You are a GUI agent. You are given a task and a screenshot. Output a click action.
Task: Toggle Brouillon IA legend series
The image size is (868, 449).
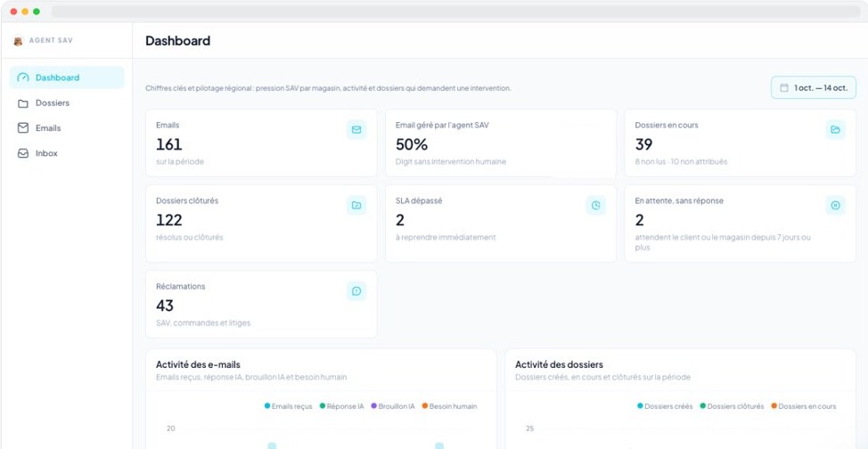click(x=392, y=406)
